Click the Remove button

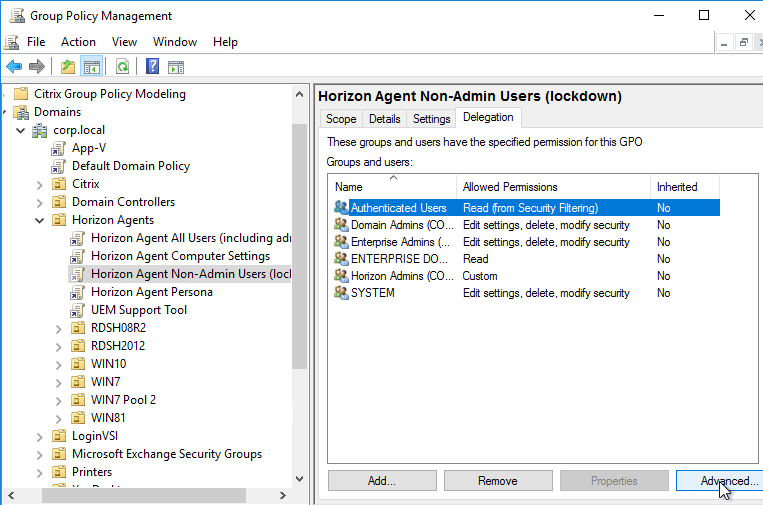point(498,481)
